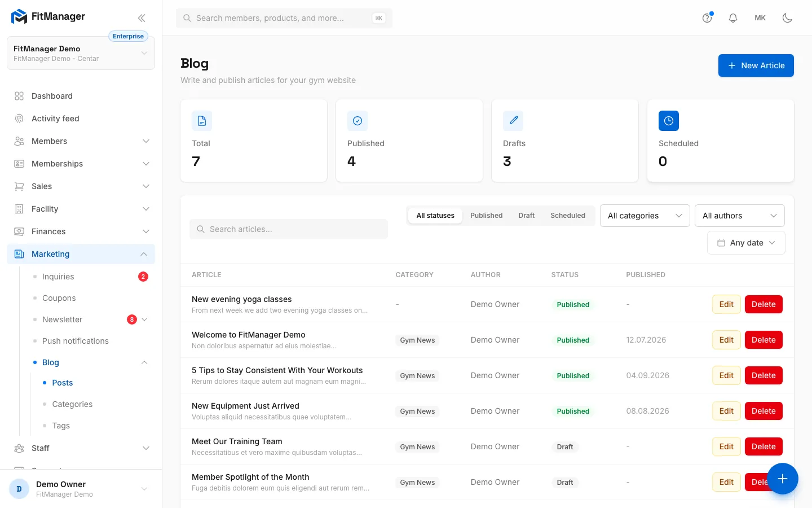Click the Drafts pencil card icon

coord(513,121)
